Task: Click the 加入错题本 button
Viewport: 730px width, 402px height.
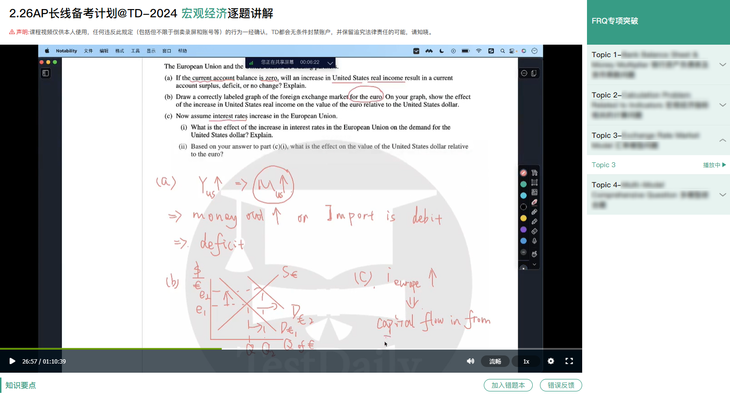Action: (508, 385)
